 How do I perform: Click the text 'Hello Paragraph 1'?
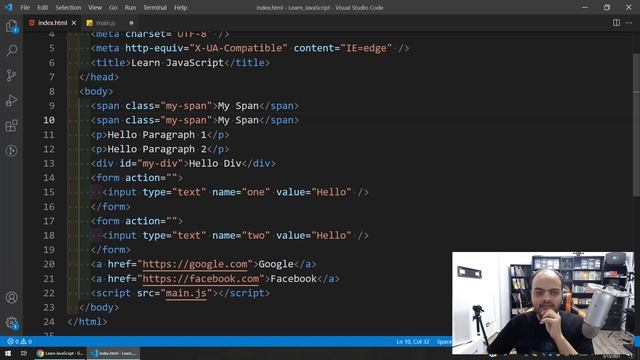click(157, 135)
